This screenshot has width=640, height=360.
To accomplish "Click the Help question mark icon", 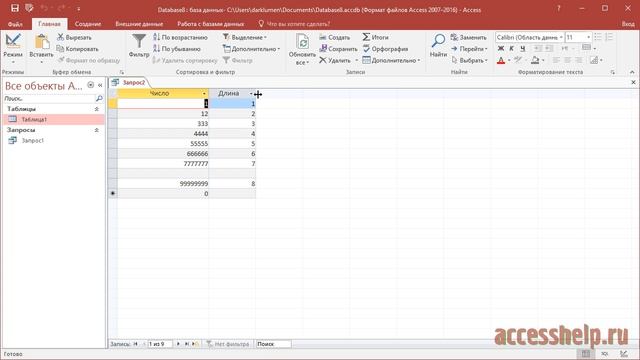I will [x=558, y=8].
